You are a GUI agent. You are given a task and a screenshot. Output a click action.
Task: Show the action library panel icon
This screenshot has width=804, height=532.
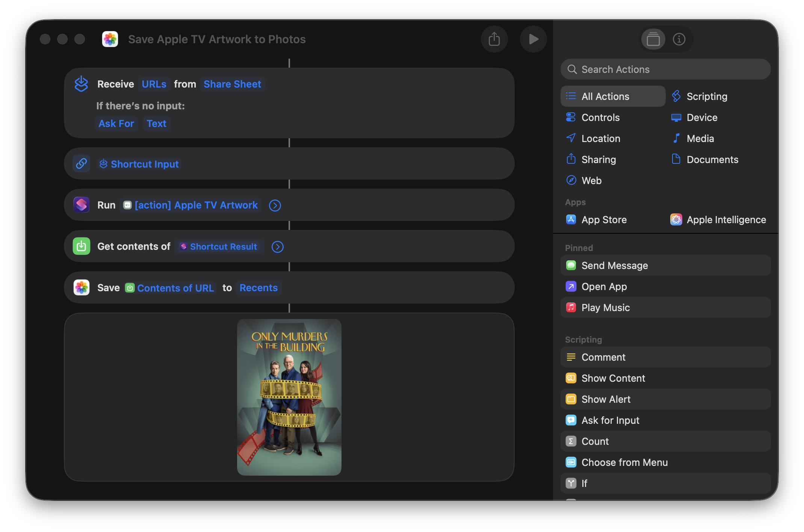point(653,39)
